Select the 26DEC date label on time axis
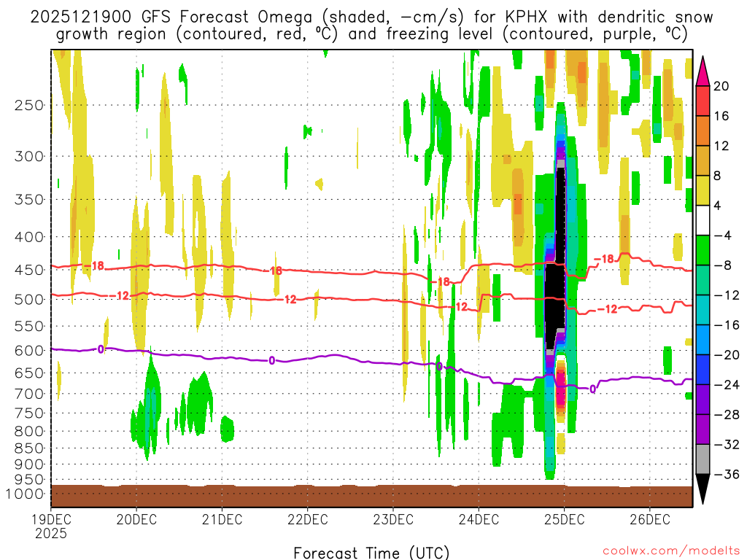This screenshot has height=560, width=747. [650, 519]
